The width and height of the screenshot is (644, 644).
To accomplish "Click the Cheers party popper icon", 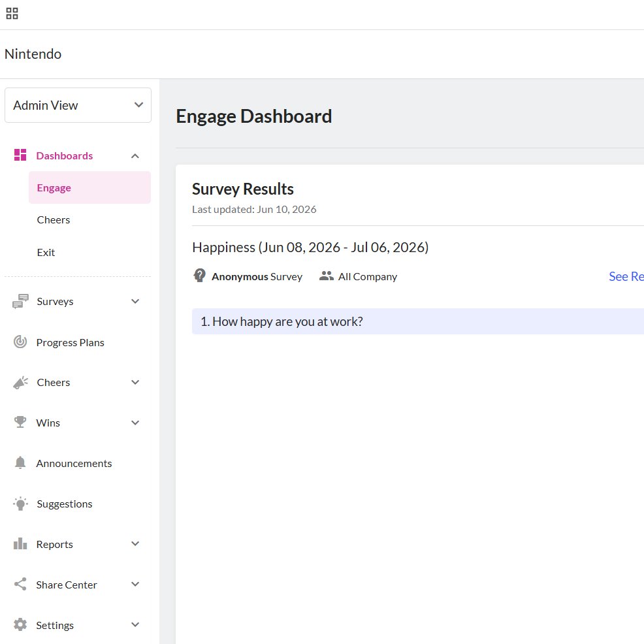I will click(x=20, y=382).
